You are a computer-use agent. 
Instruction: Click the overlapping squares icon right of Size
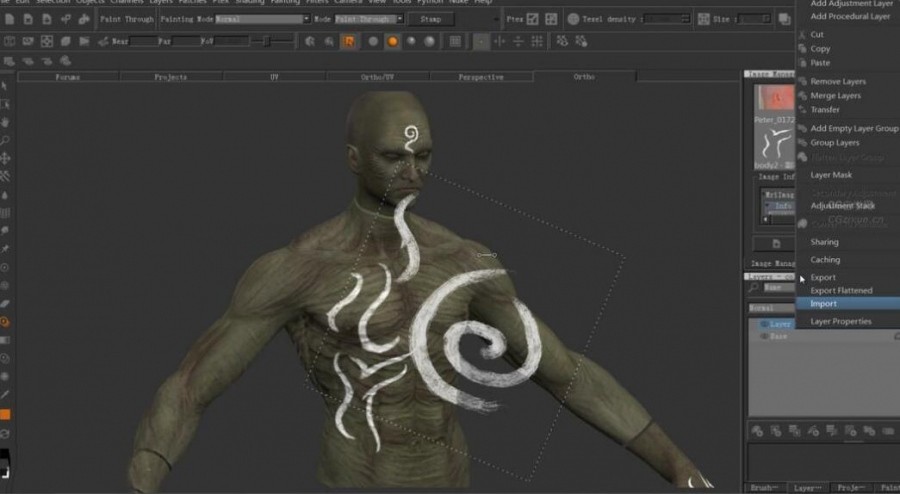[785, 19]
